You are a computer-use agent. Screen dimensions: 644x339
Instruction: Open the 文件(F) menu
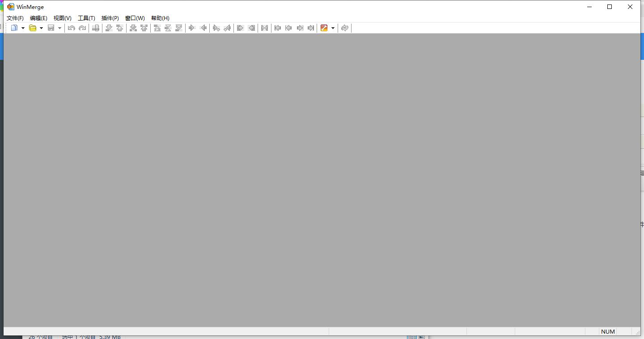(15, 18)
